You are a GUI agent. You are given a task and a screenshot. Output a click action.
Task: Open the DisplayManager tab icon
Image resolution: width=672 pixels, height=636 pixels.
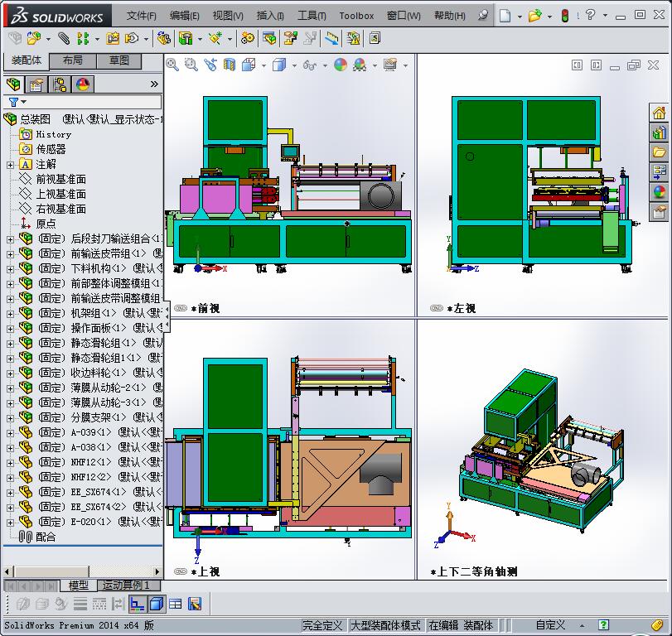coord(83,84)
